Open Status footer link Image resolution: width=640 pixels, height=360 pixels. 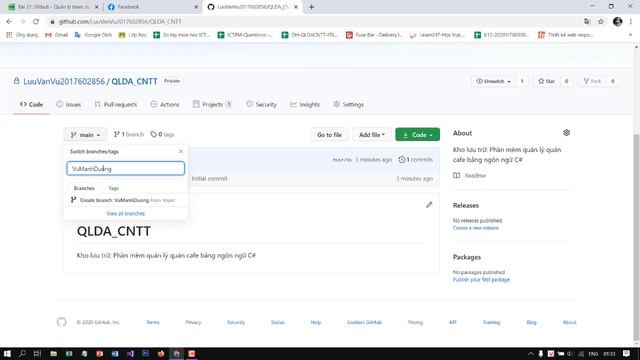tap(277, 322)
